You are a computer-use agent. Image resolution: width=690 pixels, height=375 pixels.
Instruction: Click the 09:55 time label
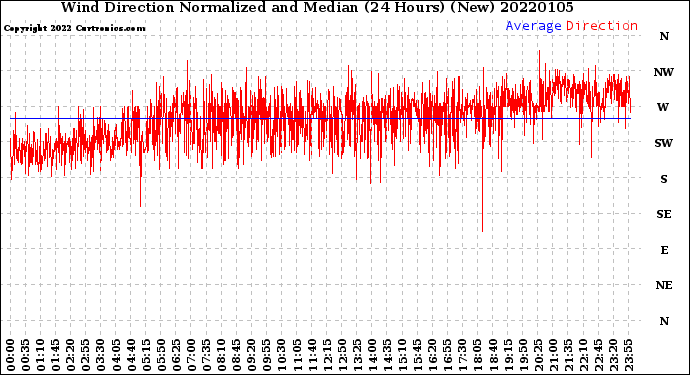267,355
